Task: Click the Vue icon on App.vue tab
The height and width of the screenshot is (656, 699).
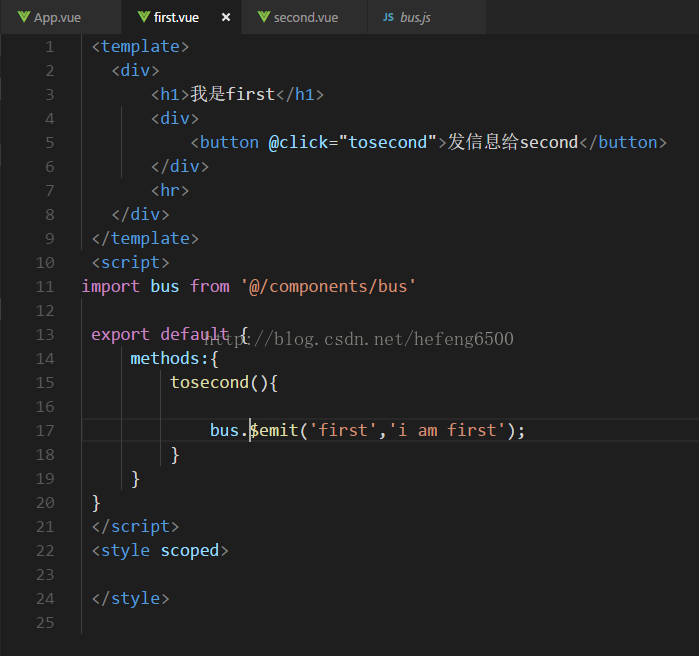Action: 24,17
